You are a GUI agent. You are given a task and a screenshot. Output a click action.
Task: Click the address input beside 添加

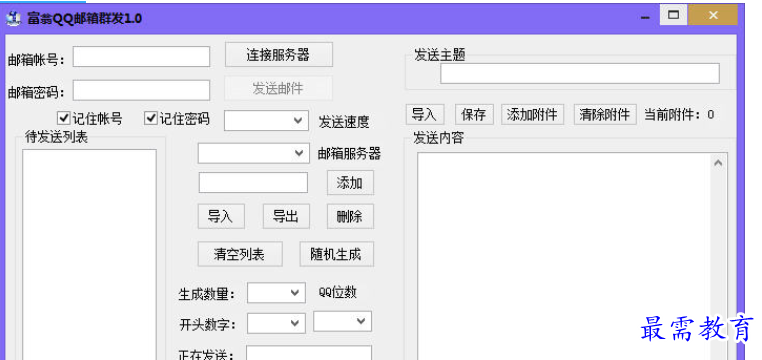[253, 183]
